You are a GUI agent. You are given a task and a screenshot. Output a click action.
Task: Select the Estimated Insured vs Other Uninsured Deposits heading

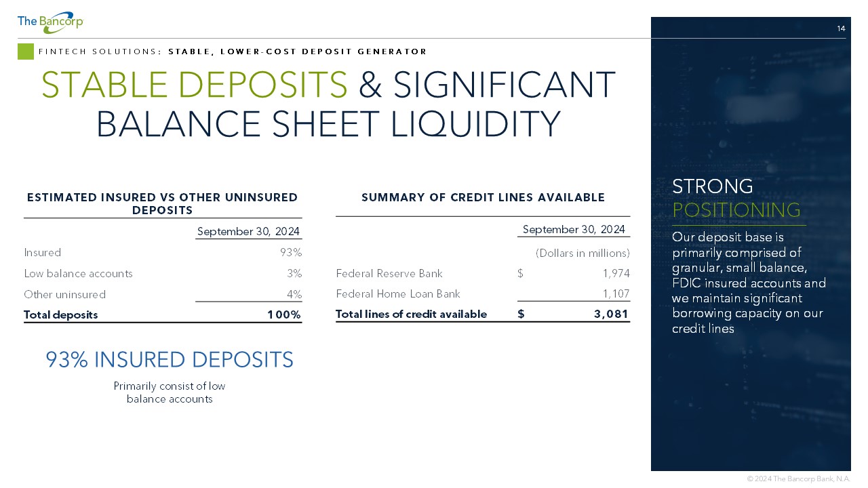pos(162,203)
